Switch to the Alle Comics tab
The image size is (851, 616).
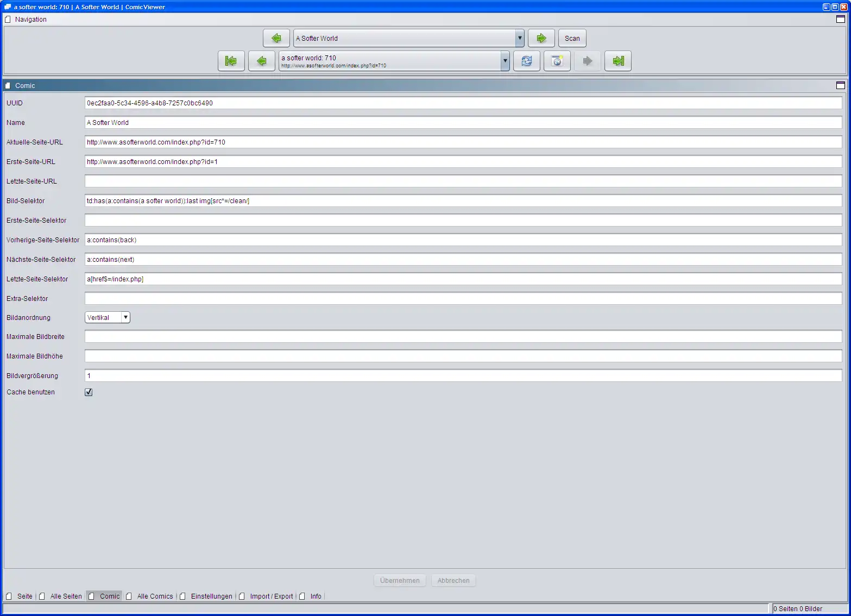(150, 596)
